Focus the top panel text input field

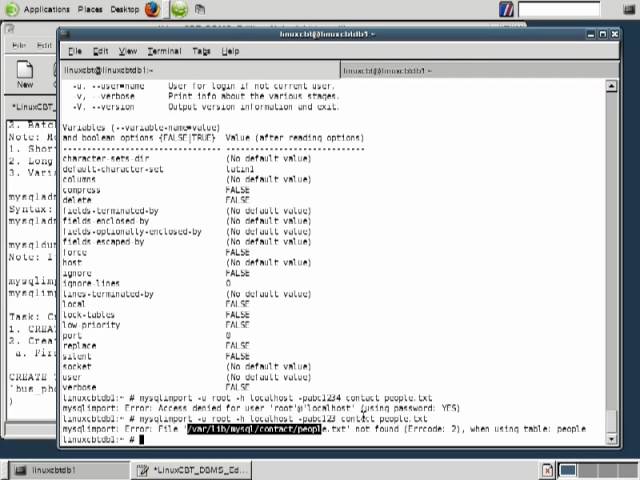pos(559,9)
